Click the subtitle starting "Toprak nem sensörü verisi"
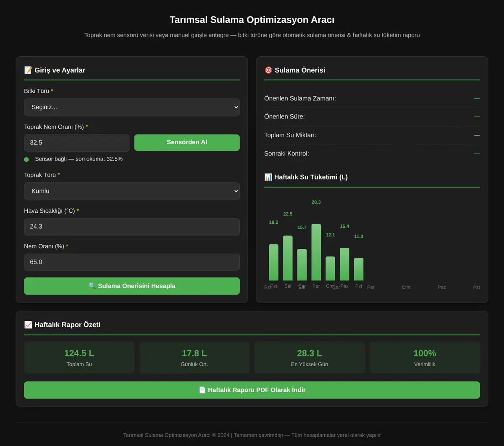The width and height of the screenshot is (504, 446). point(252,35)
